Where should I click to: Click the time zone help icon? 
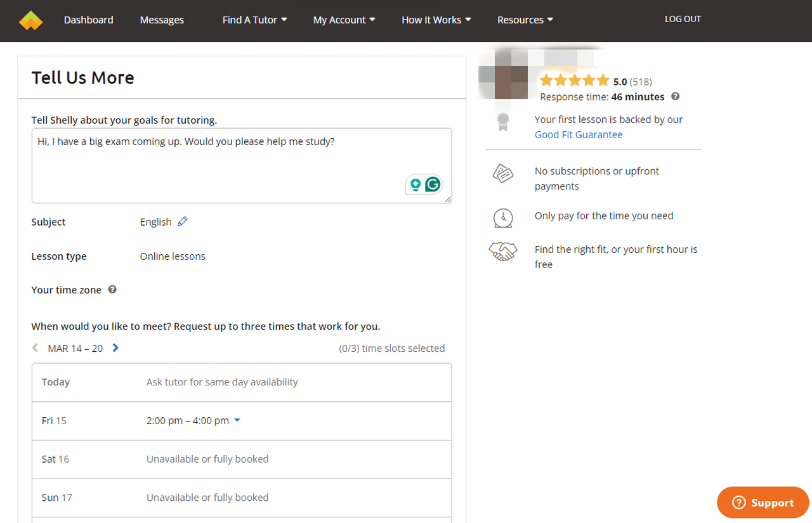pos(112,290)
